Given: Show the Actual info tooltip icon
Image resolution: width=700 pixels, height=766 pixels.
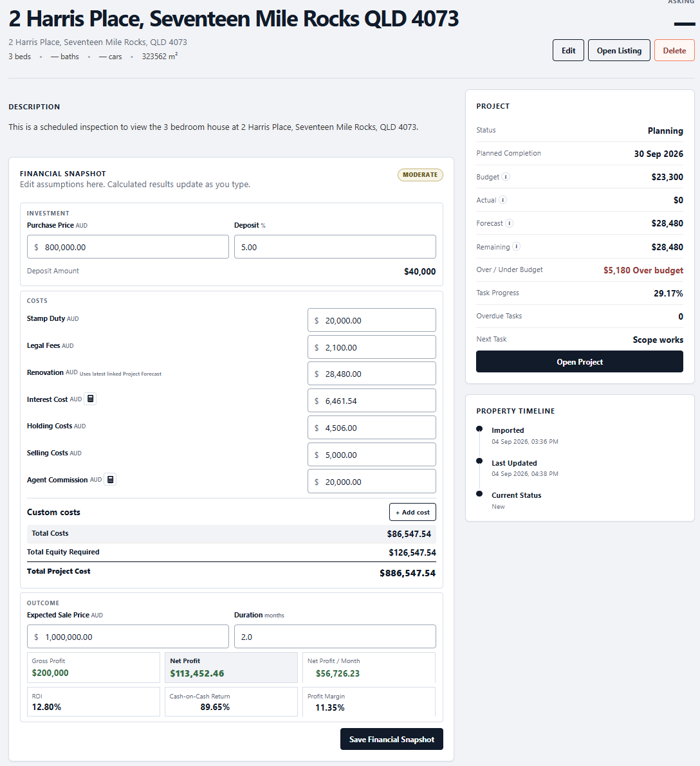Looking at the screenshot, I should pos(502,200).
